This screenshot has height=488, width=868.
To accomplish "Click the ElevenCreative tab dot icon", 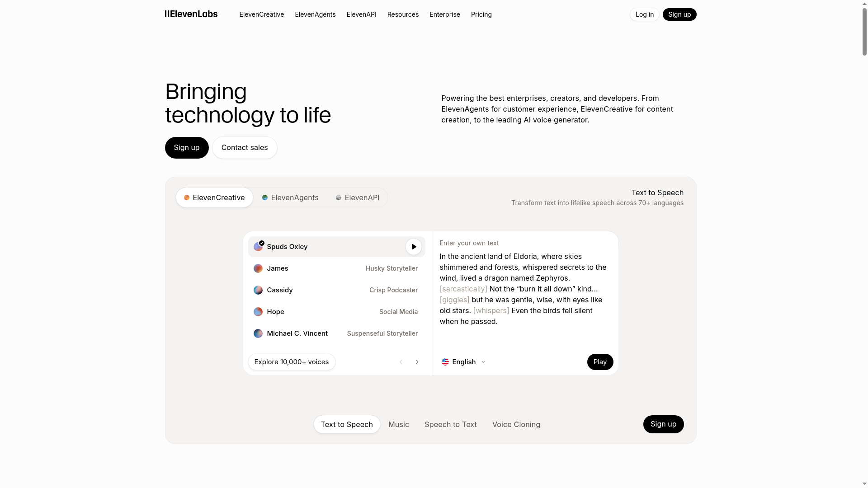I will [186, 197].
